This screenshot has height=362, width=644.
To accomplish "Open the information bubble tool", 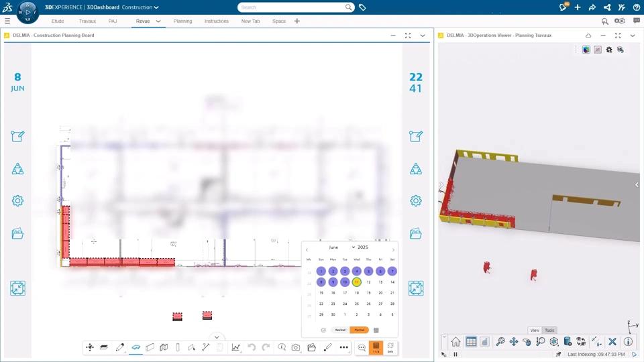I will pos(282,347).
